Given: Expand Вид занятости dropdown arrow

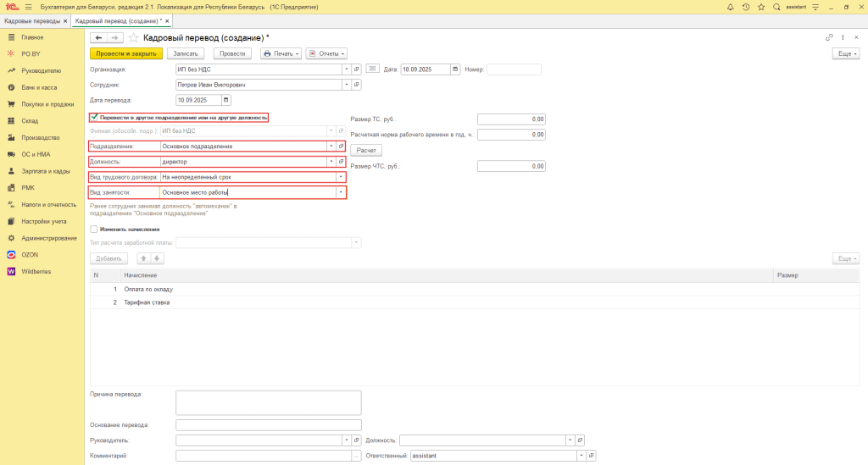Looking at the screenshot, I should click(x=341, y=192).
